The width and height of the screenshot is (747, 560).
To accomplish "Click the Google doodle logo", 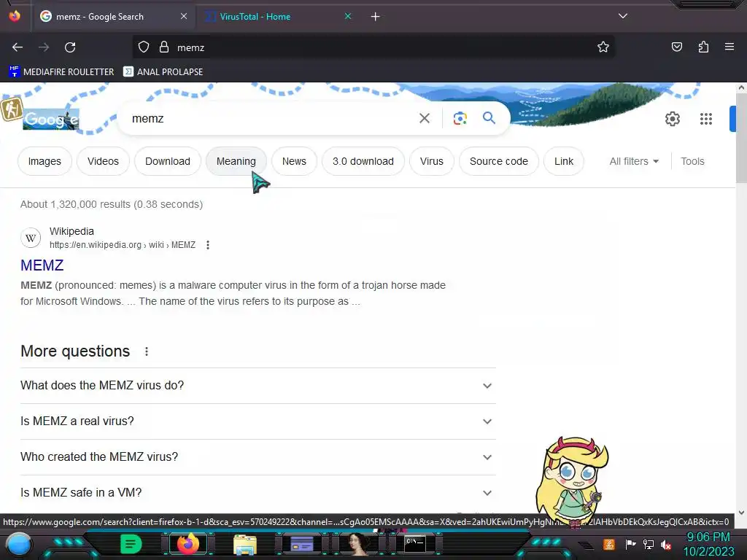I will [51, 119].
